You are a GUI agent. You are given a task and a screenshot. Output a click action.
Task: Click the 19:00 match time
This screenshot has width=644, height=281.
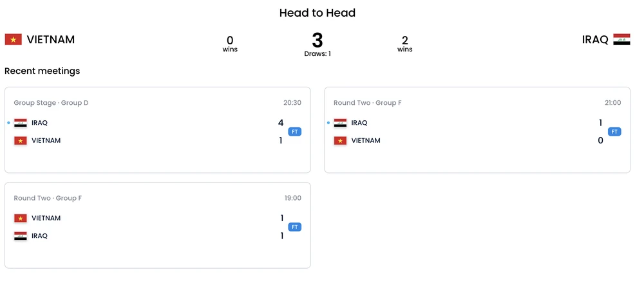(x=293, y=198)
